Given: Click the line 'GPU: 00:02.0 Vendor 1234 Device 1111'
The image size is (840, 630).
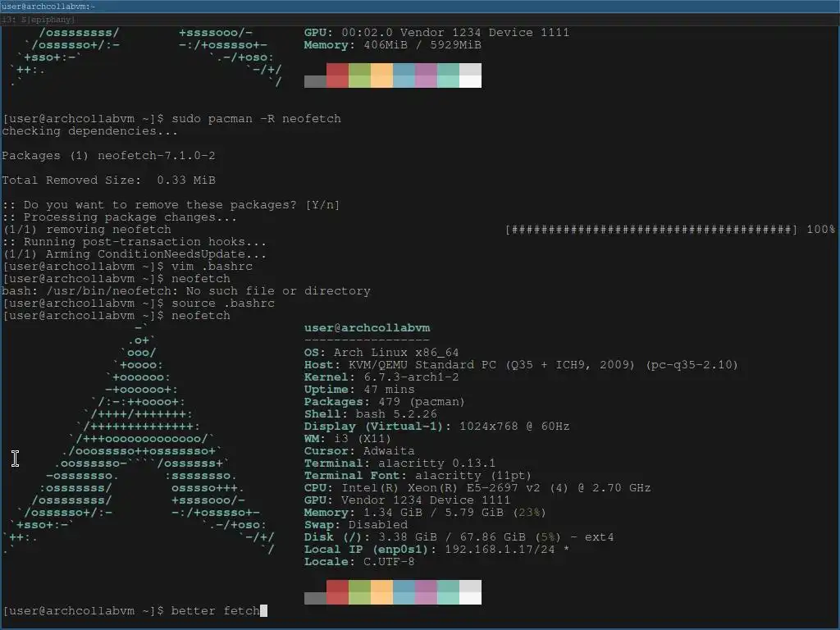Looking at the screenshot, I should pyautogui.click(x=436, y=32).
